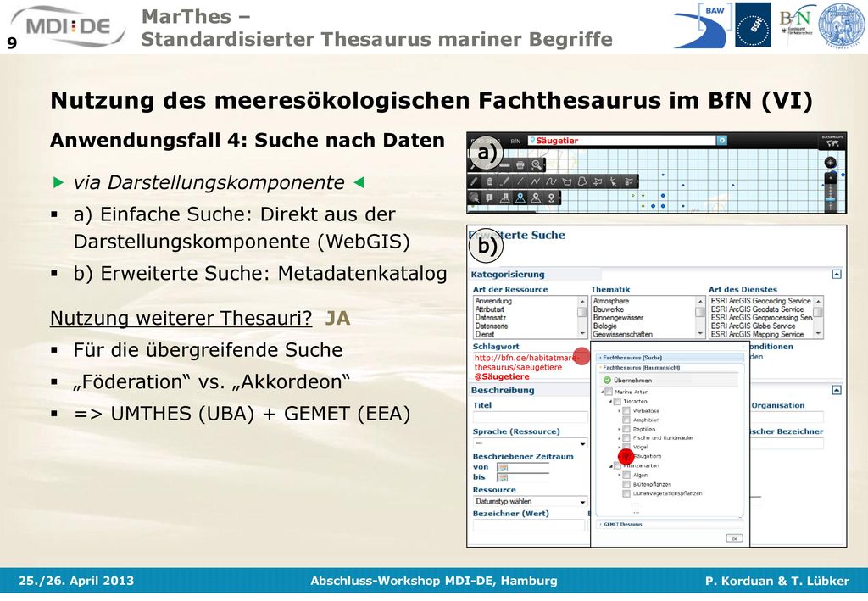
Task: Select the straight line drawing tool
Action: pyautogui.click(x=520, y=181)
